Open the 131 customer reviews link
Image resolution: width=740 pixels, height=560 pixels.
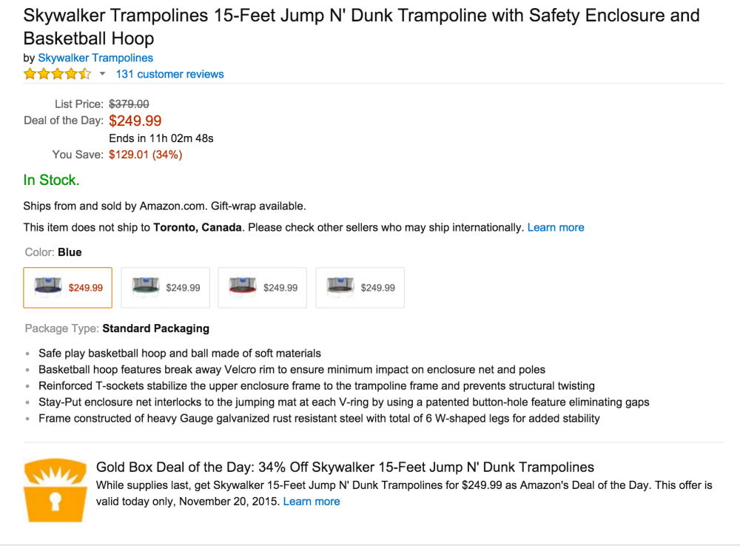(169, 74)
